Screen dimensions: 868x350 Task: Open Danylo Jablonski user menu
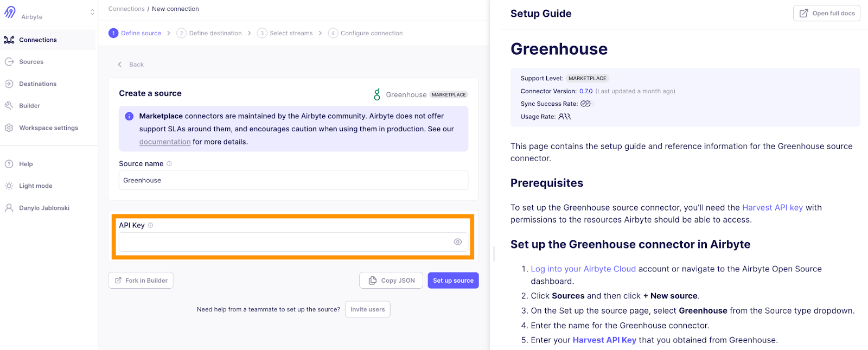pos(44,208)
